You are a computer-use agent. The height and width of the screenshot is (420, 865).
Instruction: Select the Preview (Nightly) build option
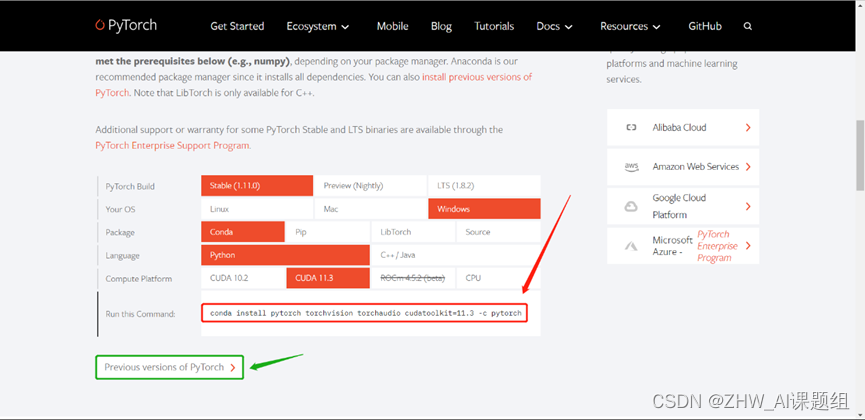(x=371, y=185)
